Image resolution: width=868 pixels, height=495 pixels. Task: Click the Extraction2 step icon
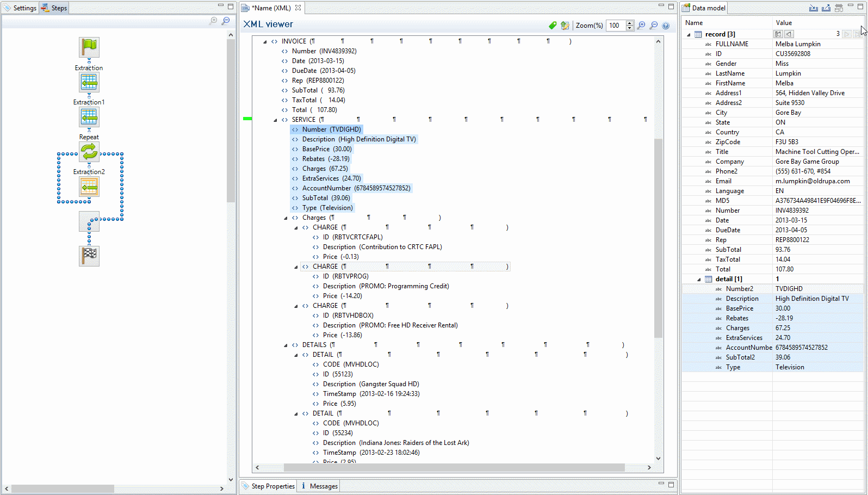89,187
